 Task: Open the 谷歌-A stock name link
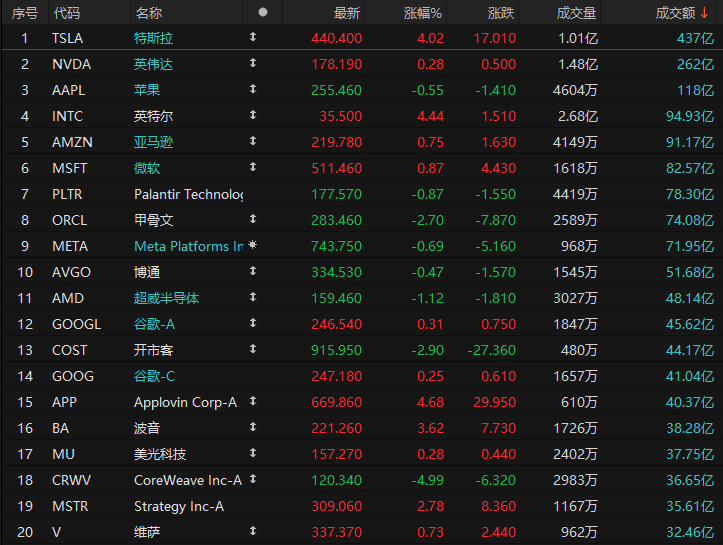pos(154,324)
